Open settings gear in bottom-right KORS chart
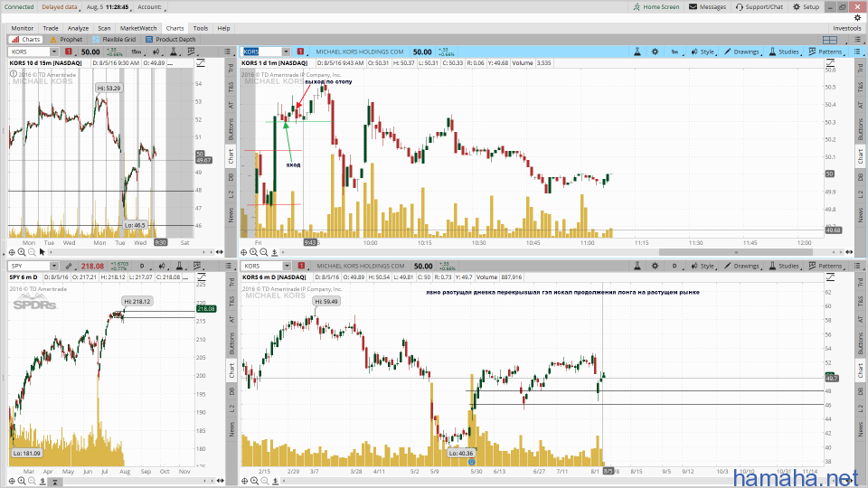Image resolution: width=868 pixels, height=488 pixels. click(x=655, y=266)
